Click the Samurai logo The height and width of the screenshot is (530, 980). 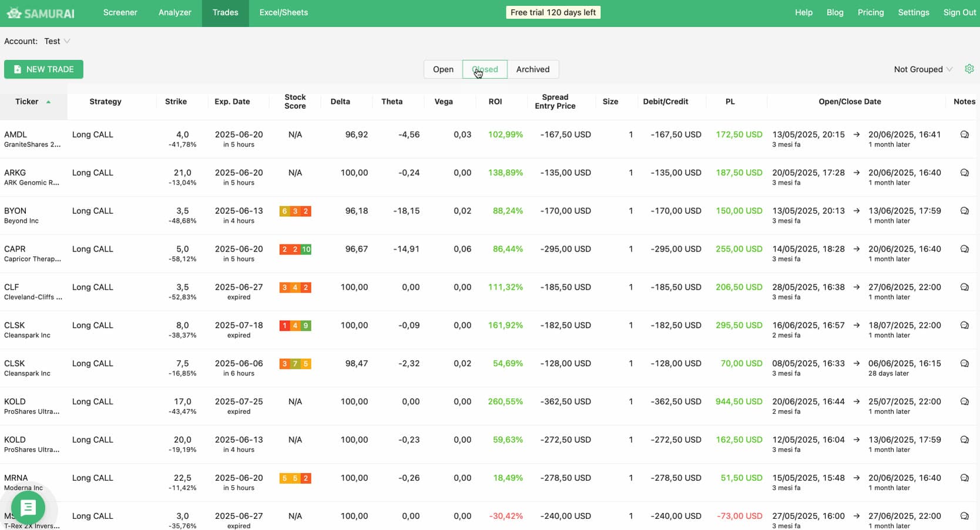click(41, 13)
